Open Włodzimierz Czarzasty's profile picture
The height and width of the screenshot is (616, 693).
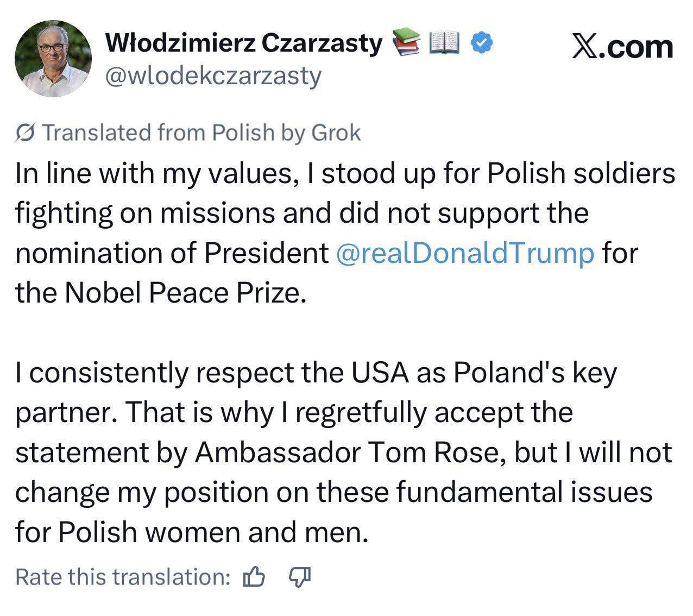tap(53, 59)
